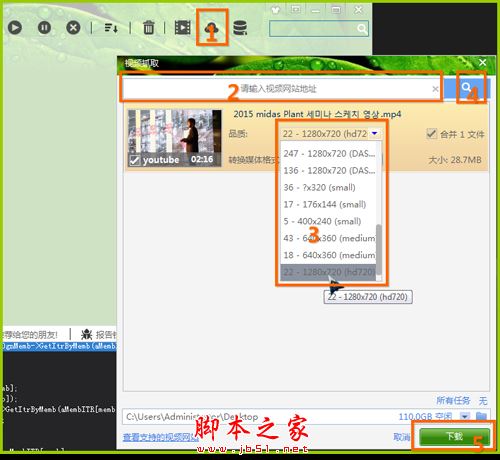Open the film strip media icon
500x460 pixels.
[183, 27]
